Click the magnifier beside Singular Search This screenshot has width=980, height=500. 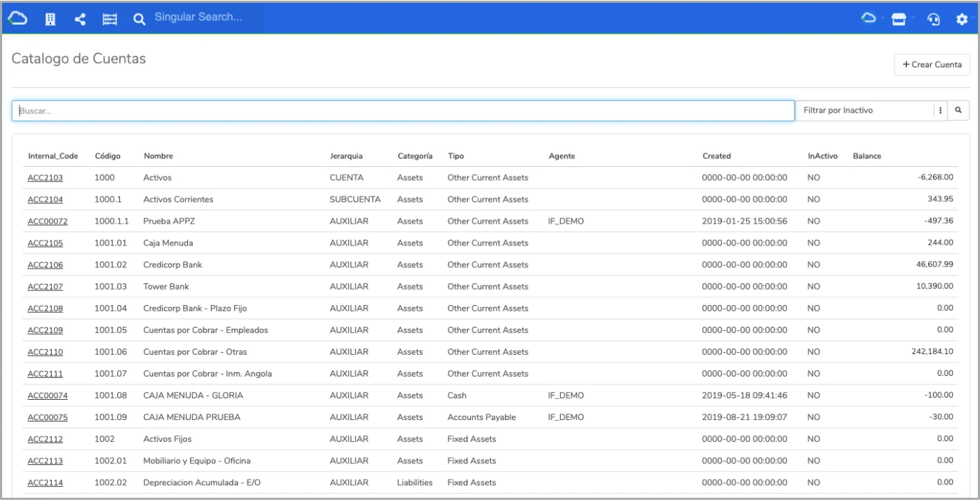(139, 19)
